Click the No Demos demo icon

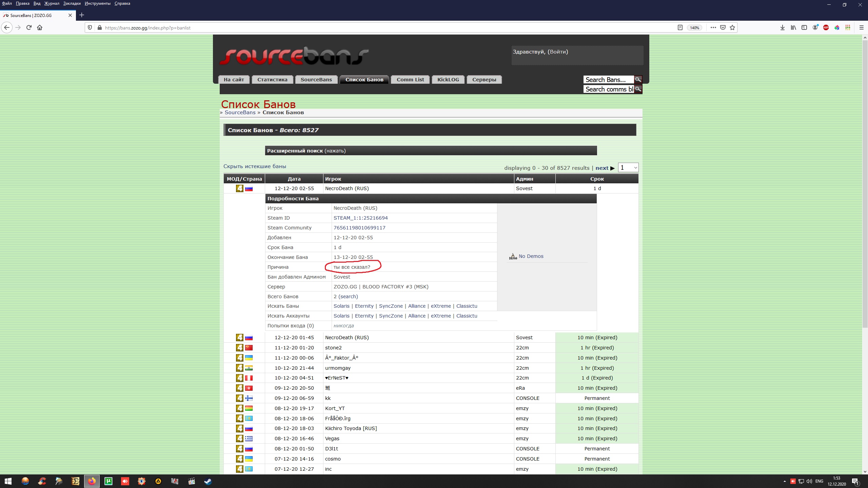513,257
